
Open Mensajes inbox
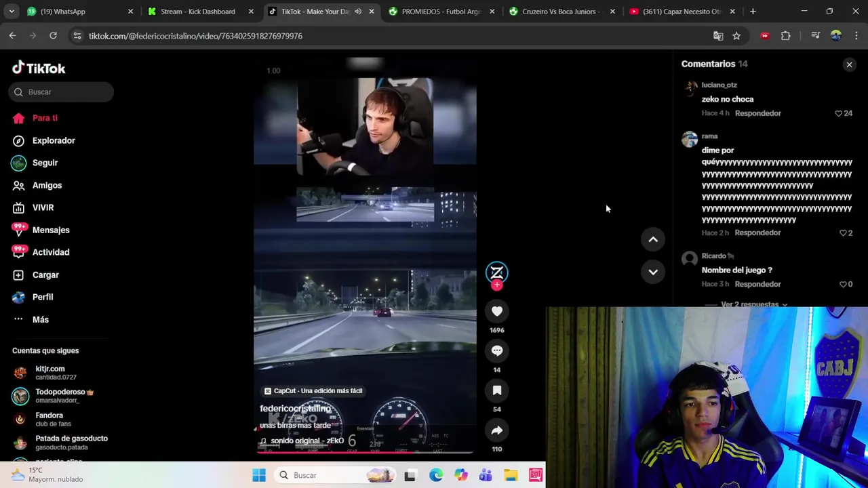coord(41,230)
